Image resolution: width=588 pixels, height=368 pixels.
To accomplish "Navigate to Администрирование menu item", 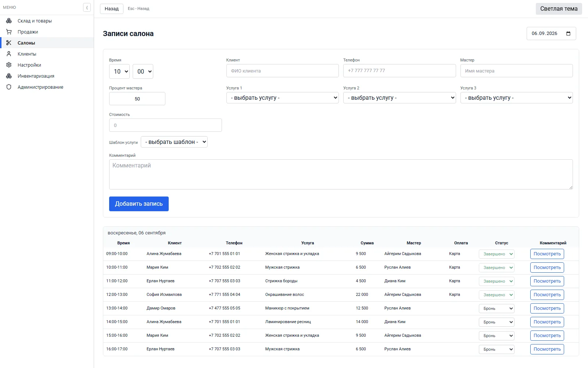I will [x=47, y=87].
